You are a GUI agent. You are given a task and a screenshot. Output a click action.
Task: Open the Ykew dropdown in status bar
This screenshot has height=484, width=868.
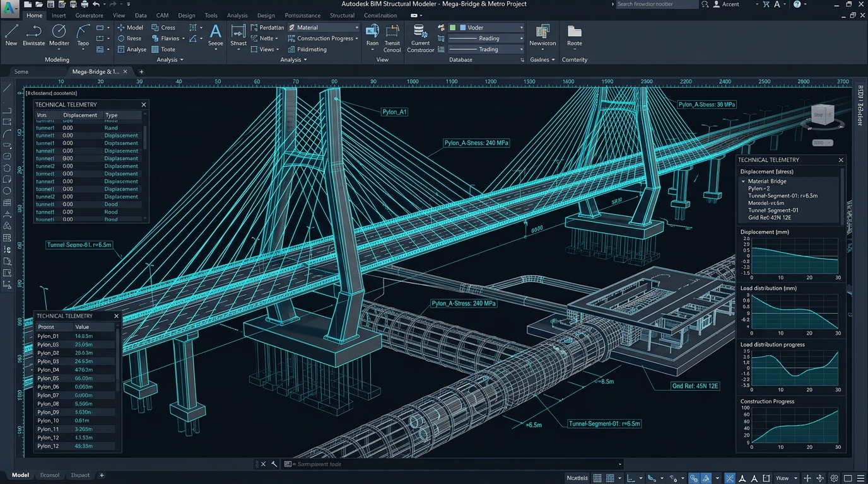coord(786,478)
